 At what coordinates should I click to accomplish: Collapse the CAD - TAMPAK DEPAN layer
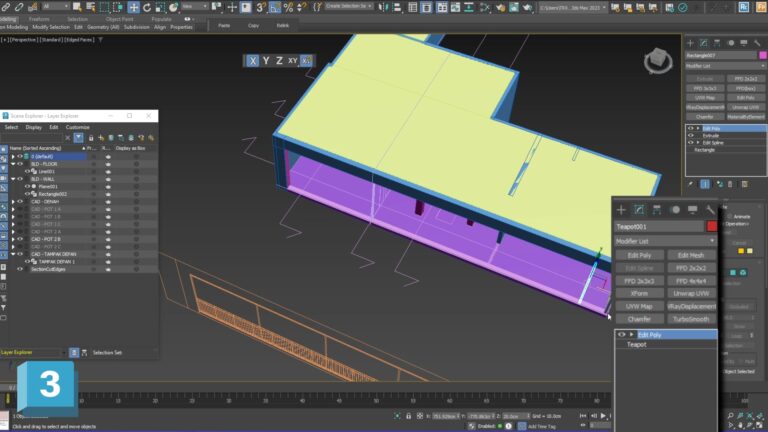click(13, 254)
